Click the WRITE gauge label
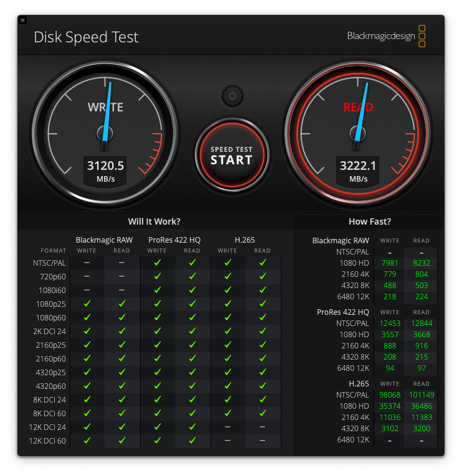Screen dimensions: 462x476 (105, 108)
